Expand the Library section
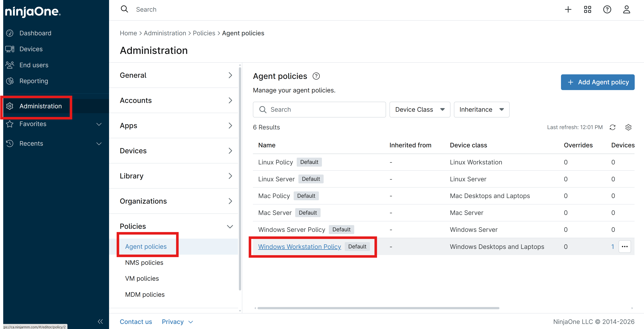Screen dimensions: 644x329 [x=173, y=176]
